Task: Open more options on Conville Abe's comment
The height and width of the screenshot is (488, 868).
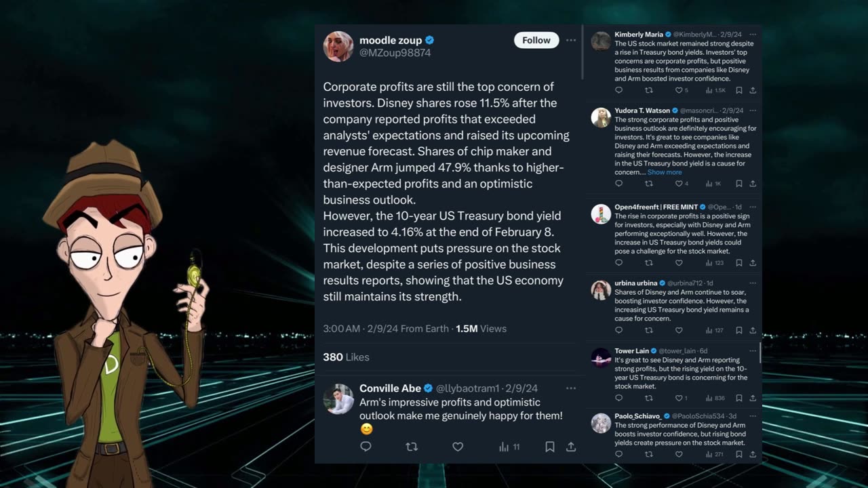Action: pos(571,388)
